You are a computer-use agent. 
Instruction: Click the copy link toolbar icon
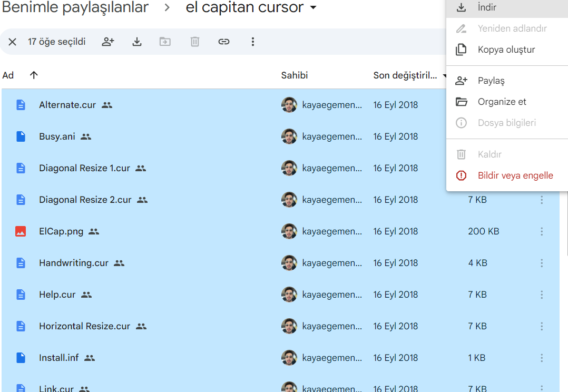[224, 42]
